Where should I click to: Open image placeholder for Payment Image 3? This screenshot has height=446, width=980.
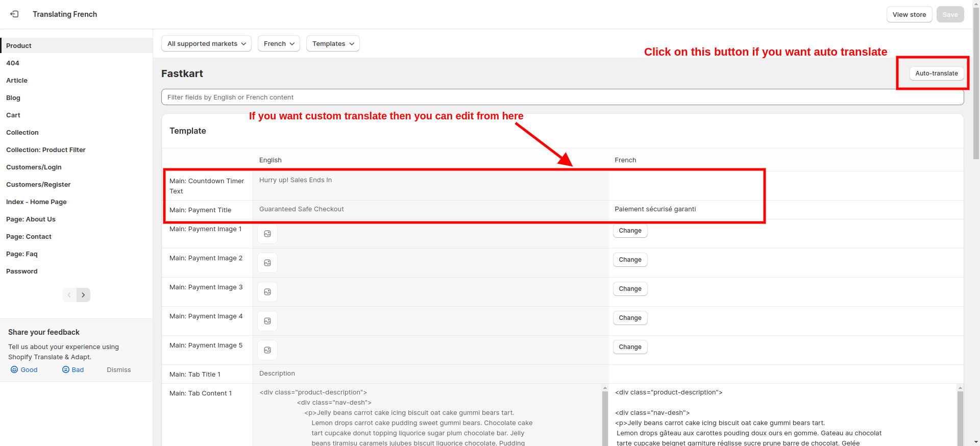coord(267,292)
